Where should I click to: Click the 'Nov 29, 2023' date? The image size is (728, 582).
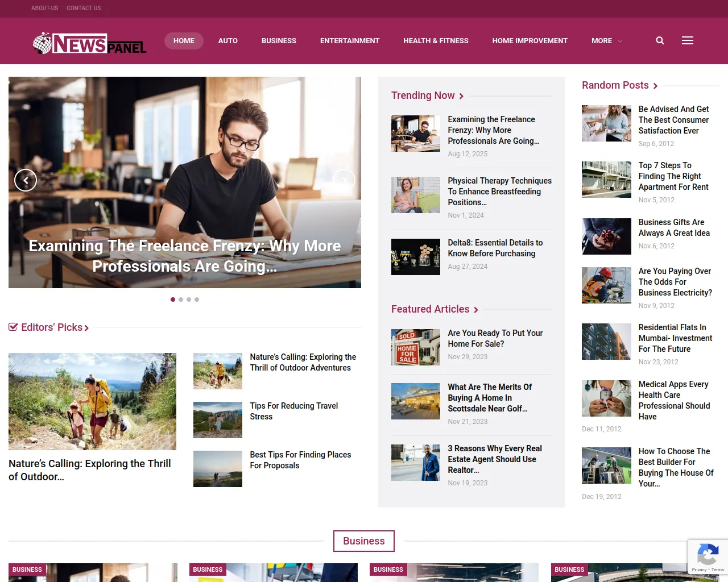(x=468, y=357)
